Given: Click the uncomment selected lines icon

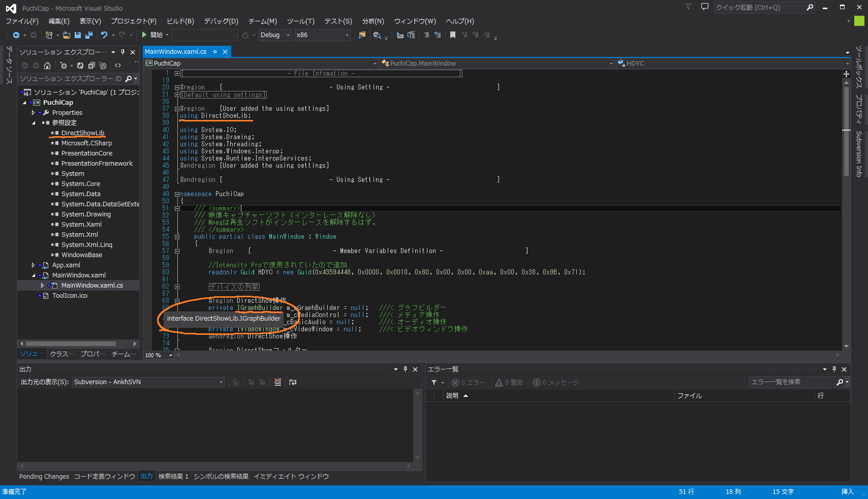Looking at the screenshot, I should [x=438, y=35].
